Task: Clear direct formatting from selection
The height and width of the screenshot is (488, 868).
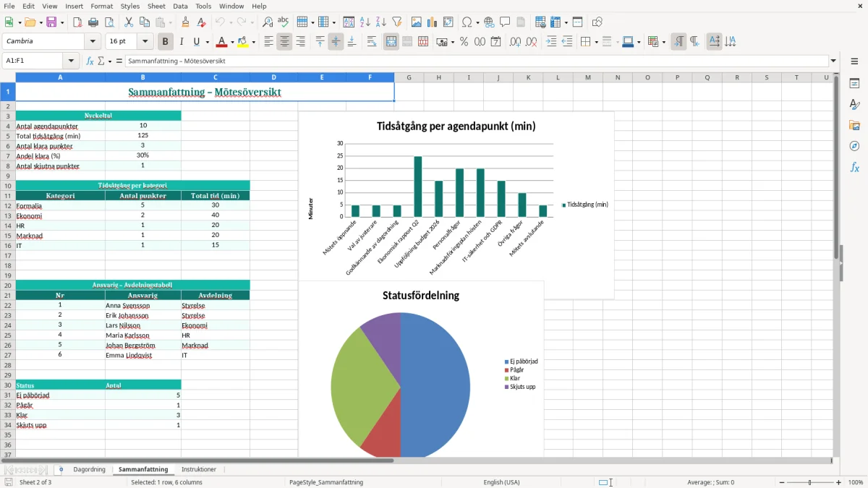Action: pos(201,22)
